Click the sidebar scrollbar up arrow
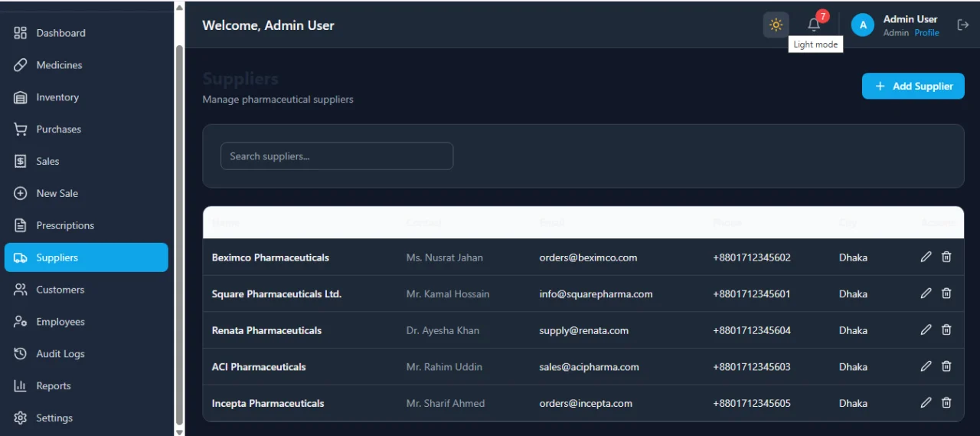This screenshot has width=980, height=436. click(179, 7)
